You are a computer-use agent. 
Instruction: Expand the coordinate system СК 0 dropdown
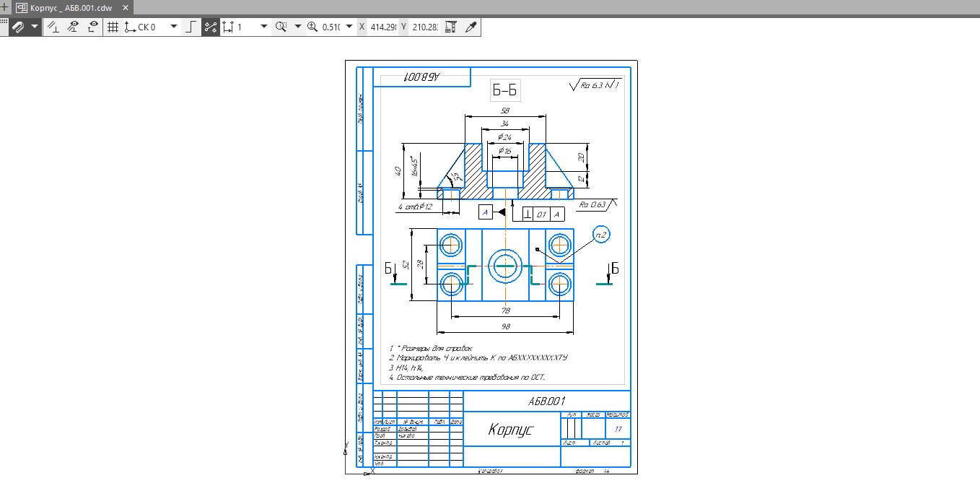pyautogui.click(x=173, y=27)
